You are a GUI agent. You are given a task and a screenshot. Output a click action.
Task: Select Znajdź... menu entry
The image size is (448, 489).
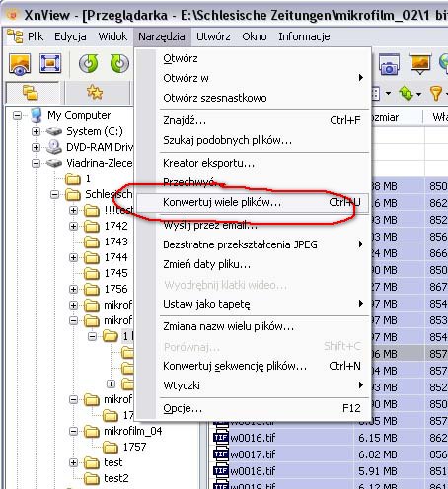[253, 120]
